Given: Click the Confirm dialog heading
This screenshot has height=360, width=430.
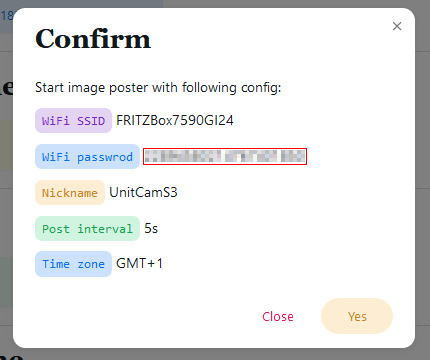Looking at the screenshot, I should [93, 39].
